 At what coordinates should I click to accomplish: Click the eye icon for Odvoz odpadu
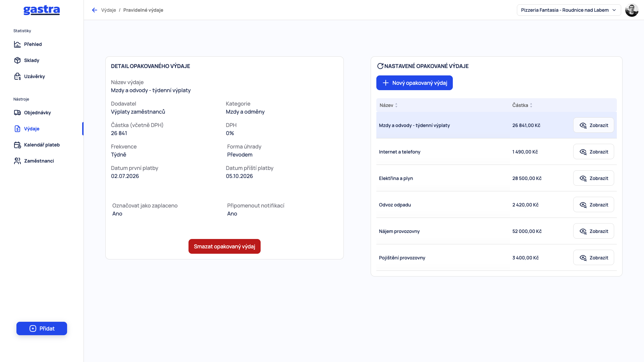pyautogui.click(x=583, y=205)
